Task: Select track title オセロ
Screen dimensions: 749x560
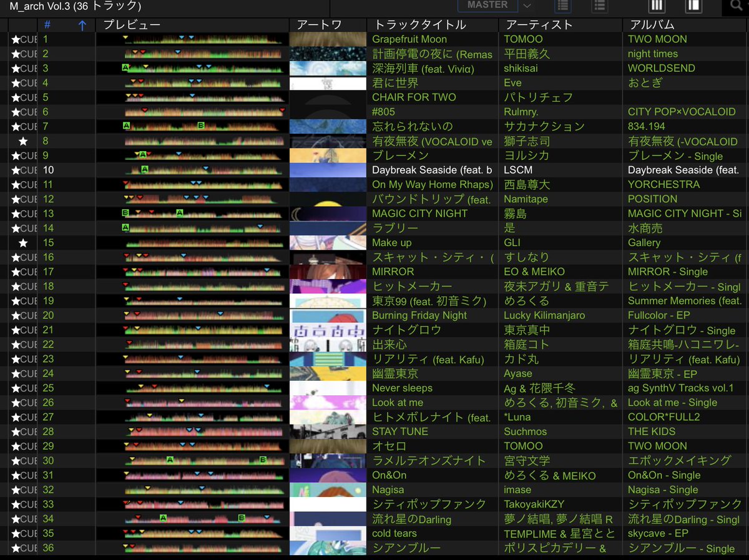Action: 389,446
